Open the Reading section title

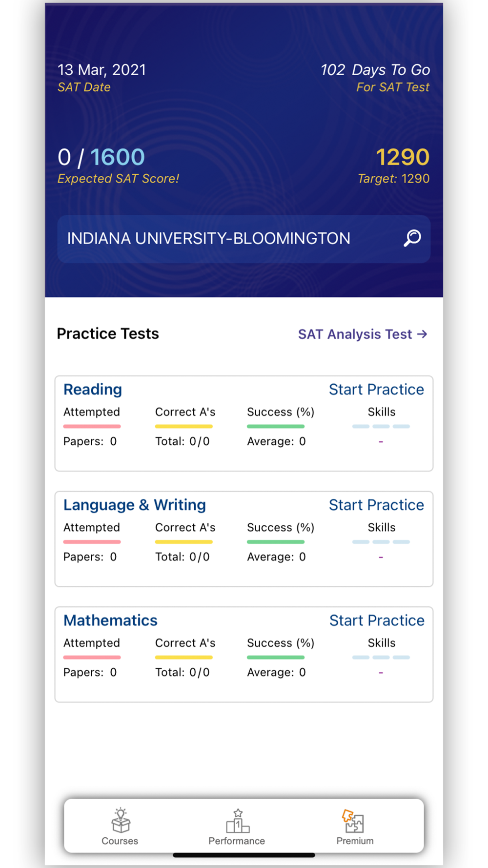pos(93,389)
